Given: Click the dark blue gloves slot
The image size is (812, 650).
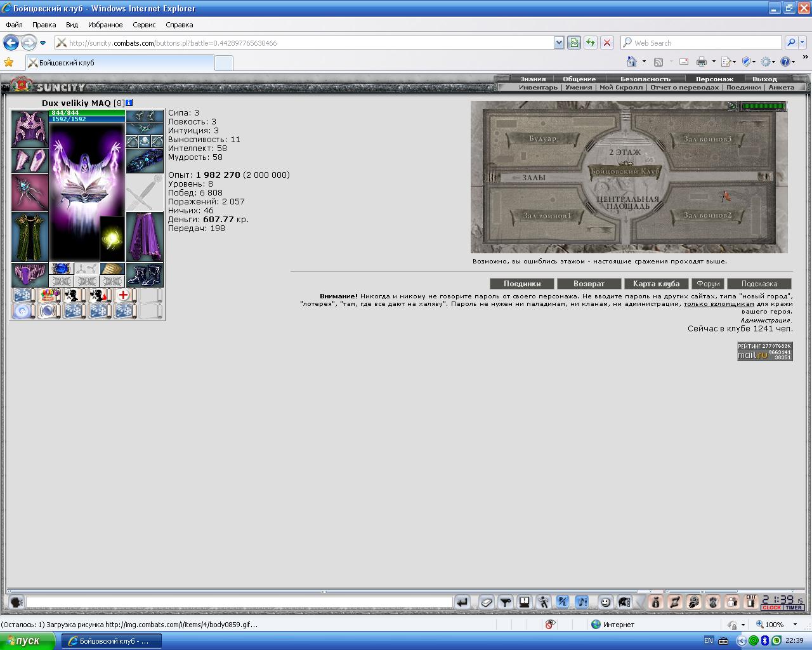Looking at the screenshot, I should 145,161.
